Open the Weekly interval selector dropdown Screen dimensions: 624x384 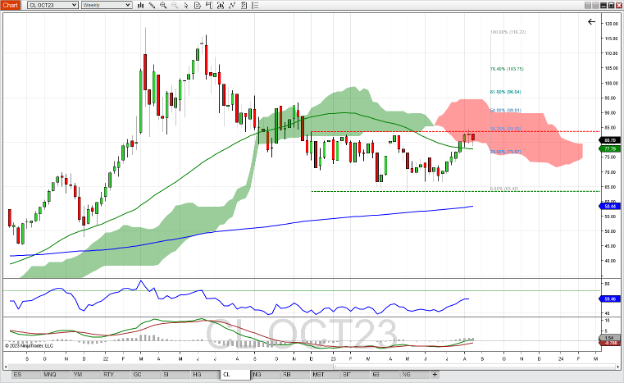(x=106, y=5)
